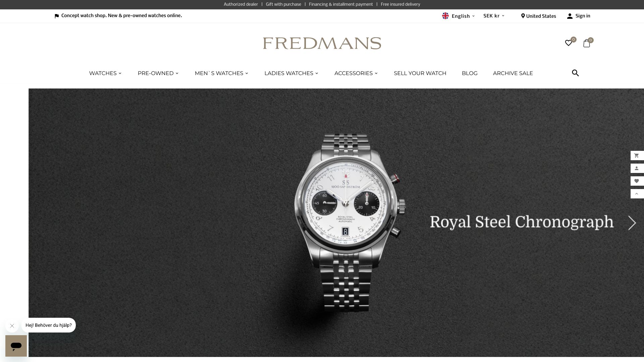Image resolution: width=644 pixels, height=362 pixels.
Task: Click the side panel heart icon
Action: pos(637,181)
